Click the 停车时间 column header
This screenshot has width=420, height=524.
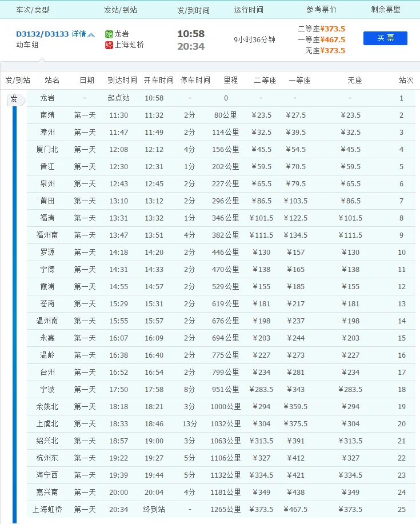195,80
